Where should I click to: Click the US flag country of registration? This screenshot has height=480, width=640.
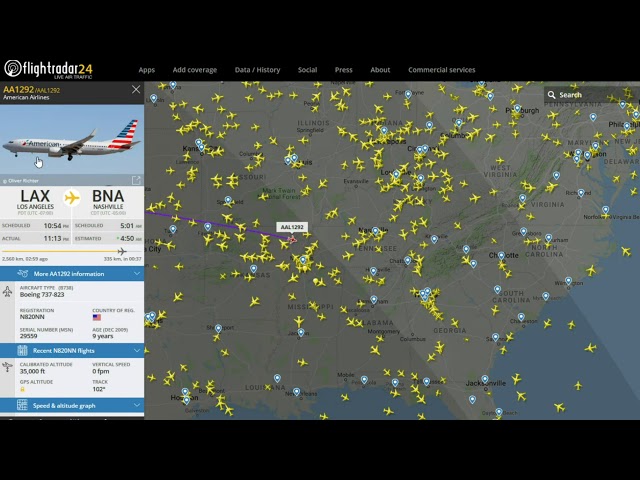(97, 317)
